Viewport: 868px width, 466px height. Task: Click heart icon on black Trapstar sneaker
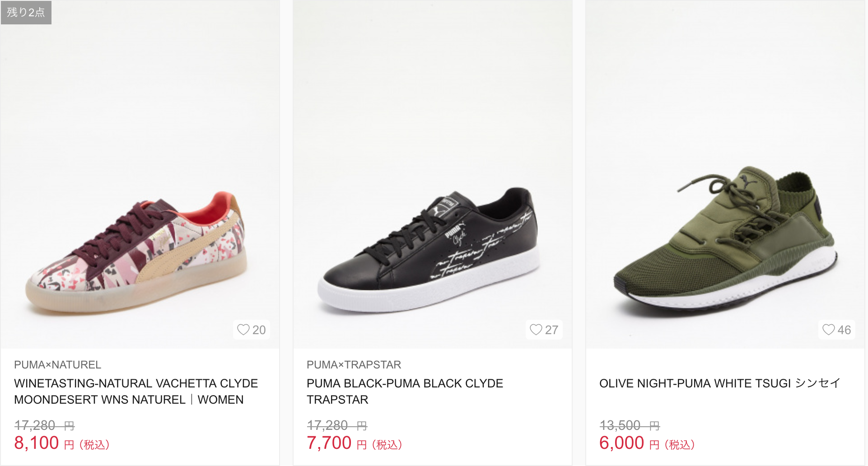tap(536, 330)
